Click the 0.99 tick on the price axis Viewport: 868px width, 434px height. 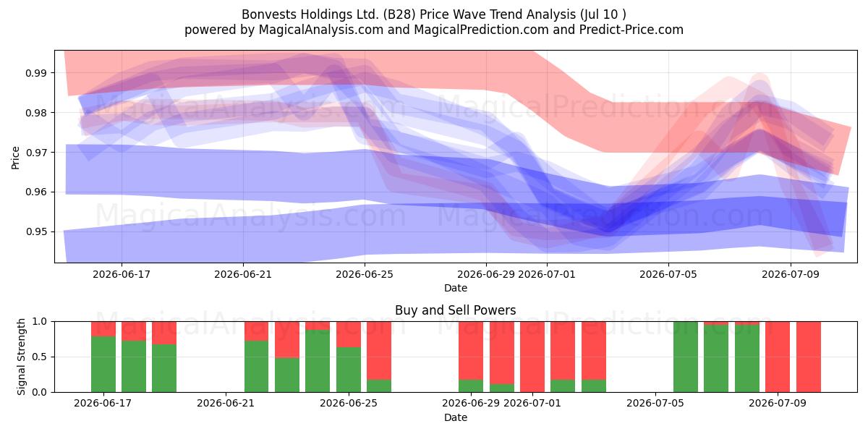point(37,73)
